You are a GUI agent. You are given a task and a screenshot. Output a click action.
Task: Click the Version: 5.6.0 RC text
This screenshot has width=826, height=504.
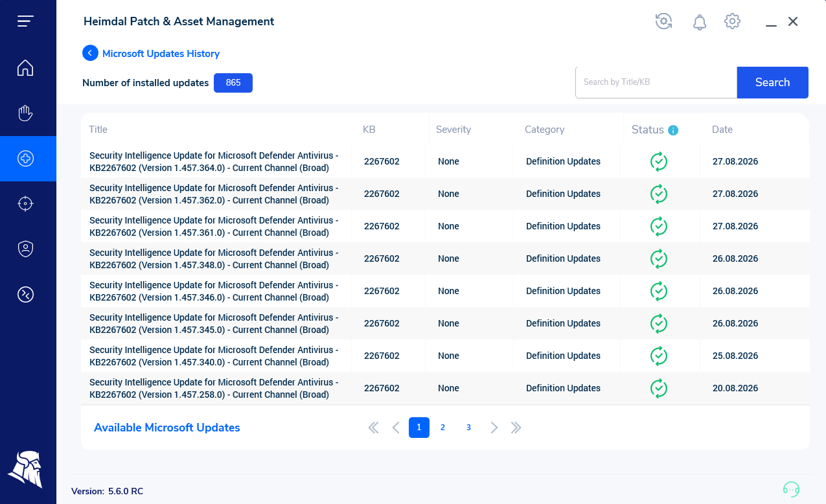pyautogui.click(x=107, y=491)
